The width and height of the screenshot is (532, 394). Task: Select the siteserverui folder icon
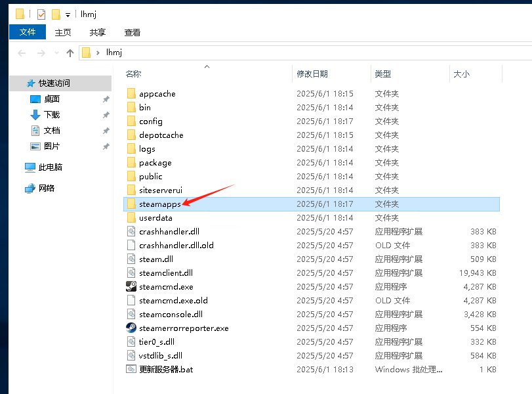click(131, 190)
